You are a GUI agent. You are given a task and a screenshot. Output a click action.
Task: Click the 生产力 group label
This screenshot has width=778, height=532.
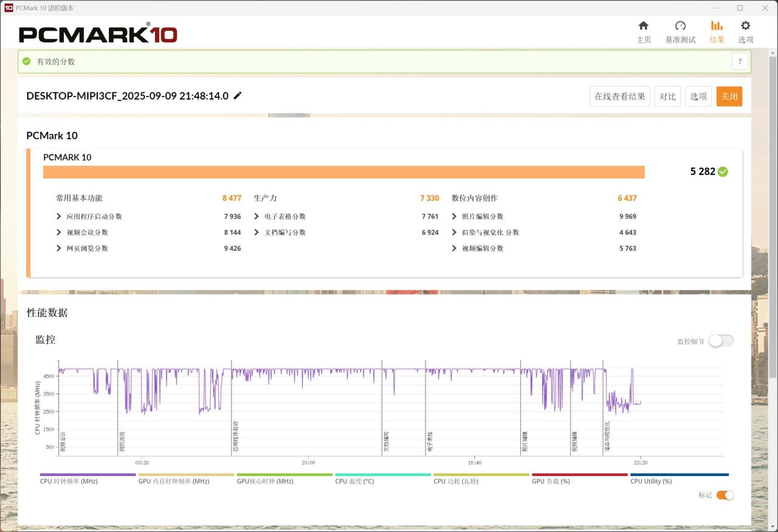[265, 198]
